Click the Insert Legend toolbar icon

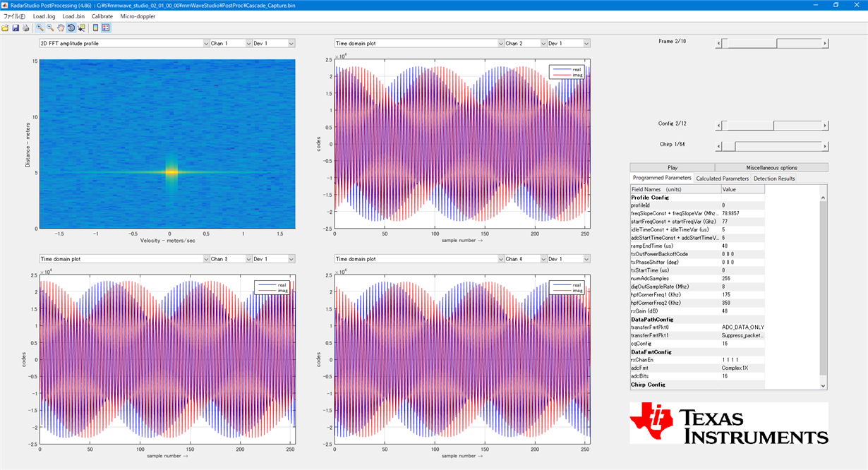[x=107, y=28]
